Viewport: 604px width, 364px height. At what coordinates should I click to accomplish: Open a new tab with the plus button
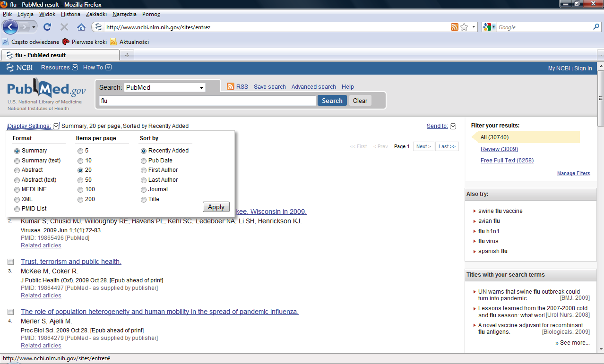[127, 55]
